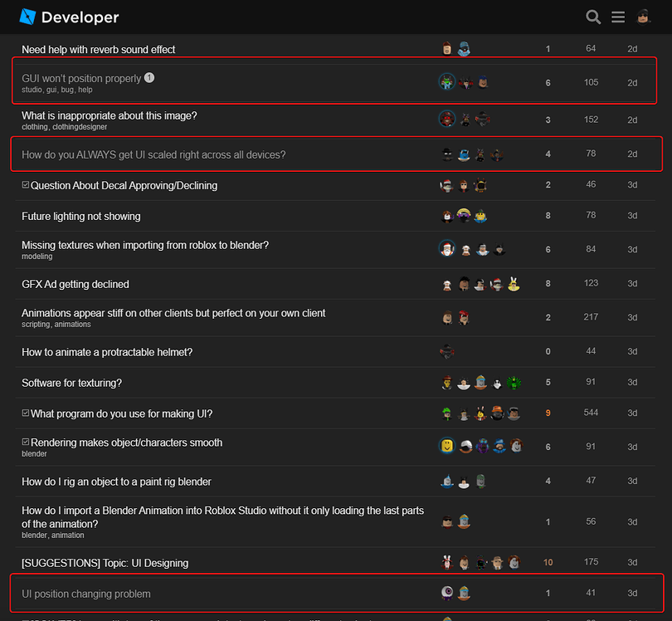Click the first poster avatar on GFX Ad getting declined
Image resolution: width=672 pixels, height=621 pixels.
point(447,284)
